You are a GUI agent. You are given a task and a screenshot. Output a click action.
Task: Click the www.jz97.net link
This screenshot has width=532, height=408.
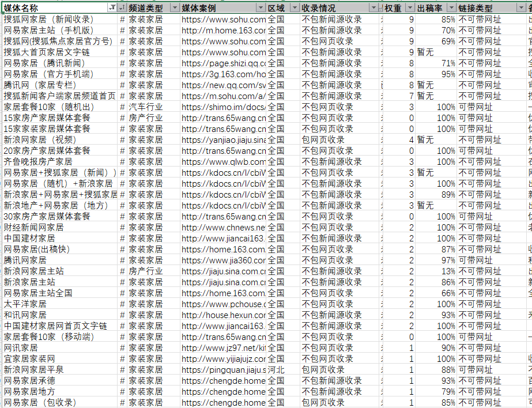224,348
